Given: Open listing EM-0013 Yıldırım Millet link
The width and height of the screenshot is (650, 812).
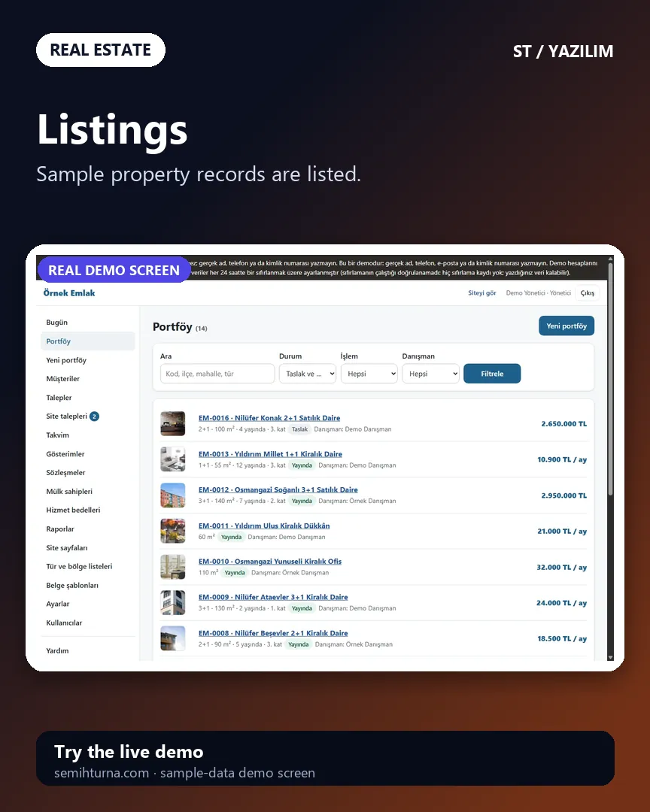Looking at the screenshot, I should click(x=270, y=454).
